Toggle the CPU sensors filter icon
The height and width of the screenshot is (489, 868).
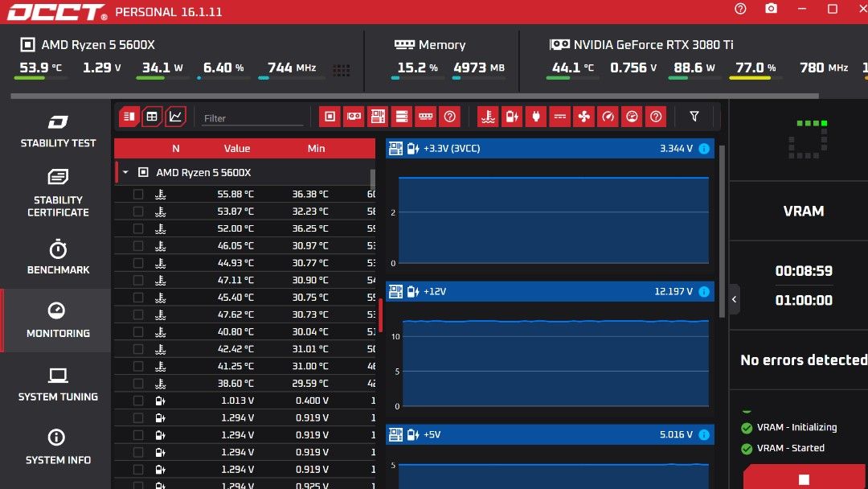click(330, 117)
